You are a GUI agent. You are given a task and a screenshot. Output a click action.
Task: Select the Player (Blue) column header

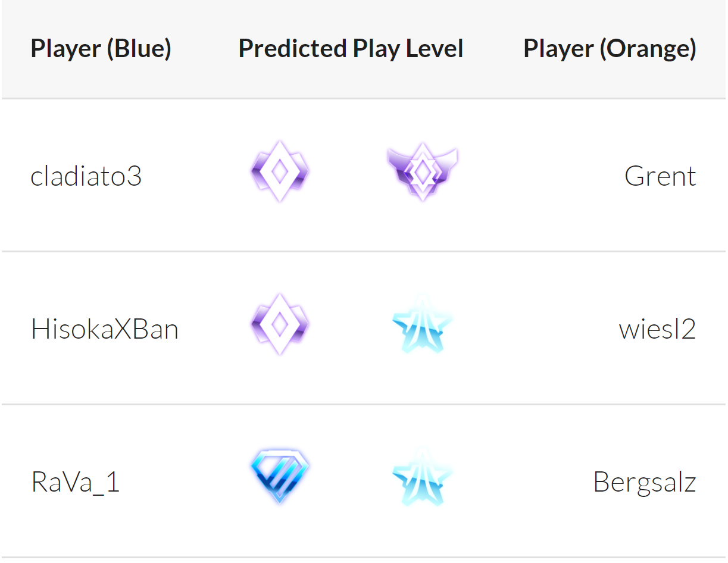101,49
